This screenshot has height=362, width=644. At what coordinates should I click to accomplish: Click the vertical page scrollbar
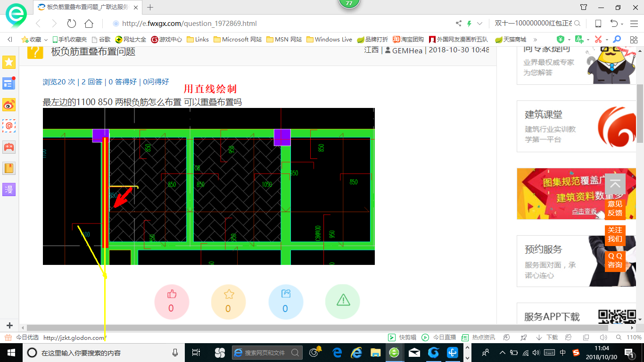tap(640, 113)
